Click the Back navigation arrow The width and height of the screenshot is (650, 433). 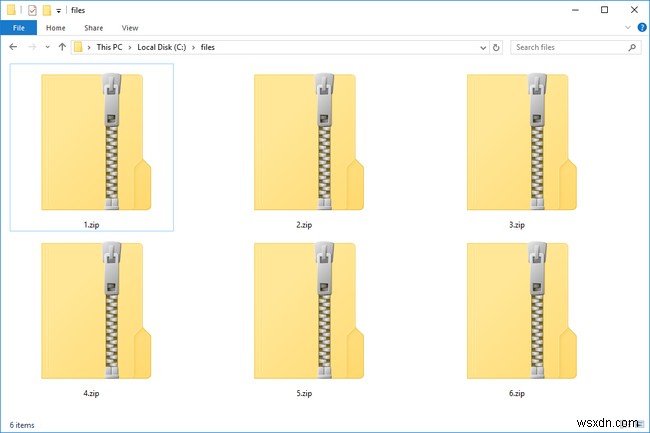pos(13,47)
